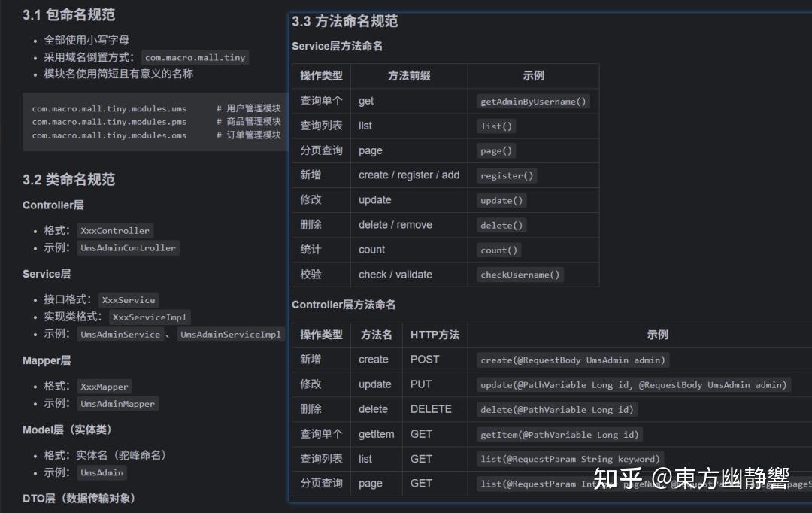
Task: Click the example "create(@RequestBody UmsAdmin admin)"
Action: click(x=573, y=360)
